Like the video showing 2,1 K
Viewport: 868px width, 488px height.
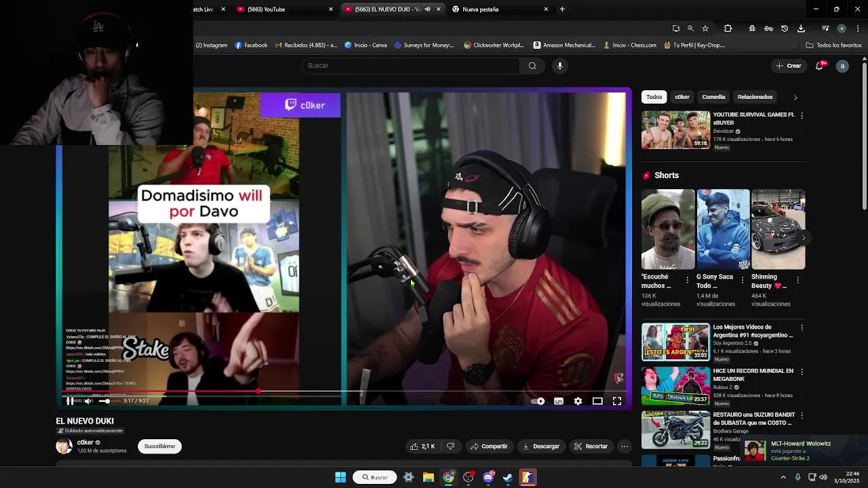coord(422,446)
